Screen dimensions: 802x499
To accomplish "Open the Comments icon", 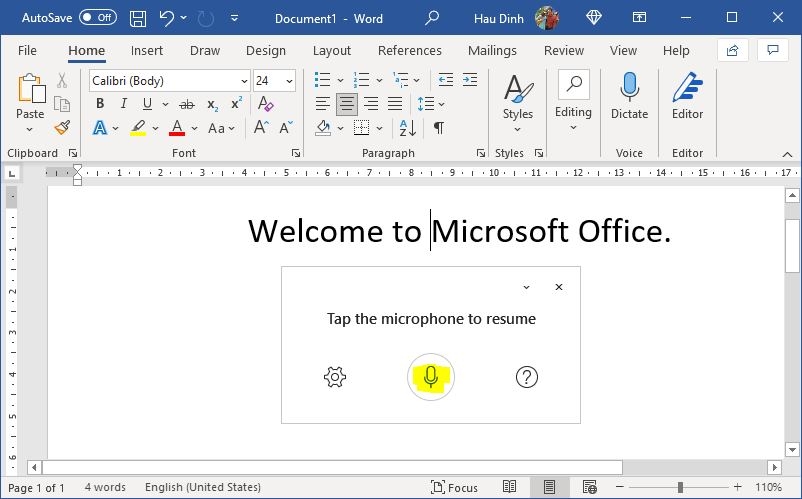I will coord(773,50).
